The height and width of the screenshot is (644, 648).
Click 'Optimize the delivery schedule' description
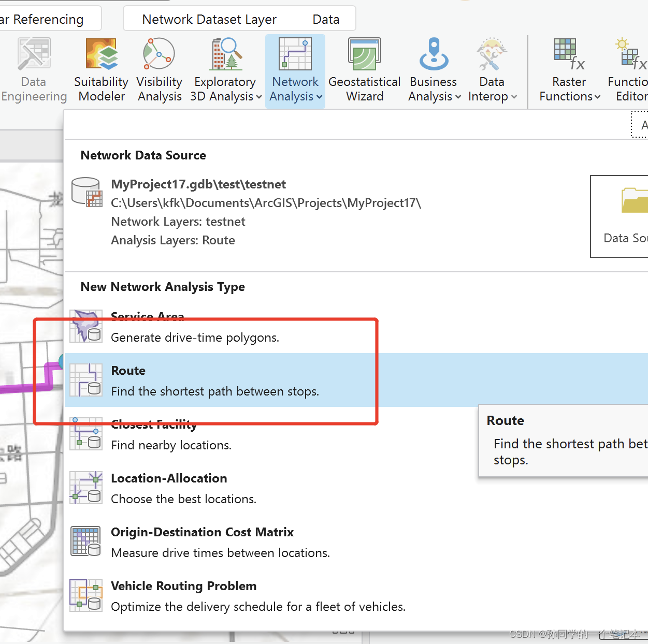coord(258,607)
